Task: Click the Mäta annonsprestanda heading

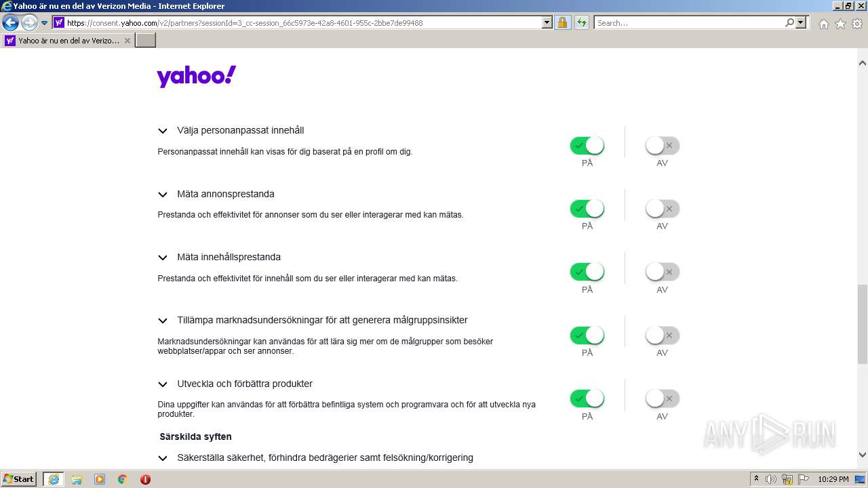Action: [226, 194]
